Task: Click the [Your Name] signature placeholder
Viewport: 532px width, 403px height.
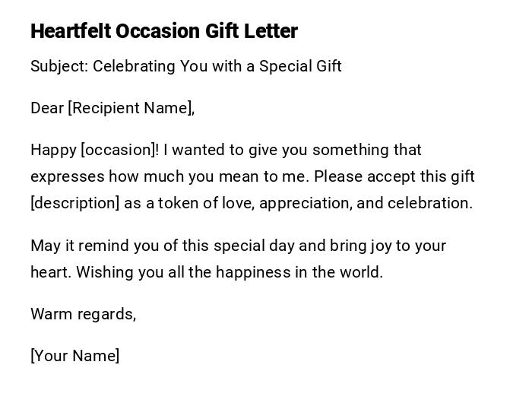Action: pos(74,356)
